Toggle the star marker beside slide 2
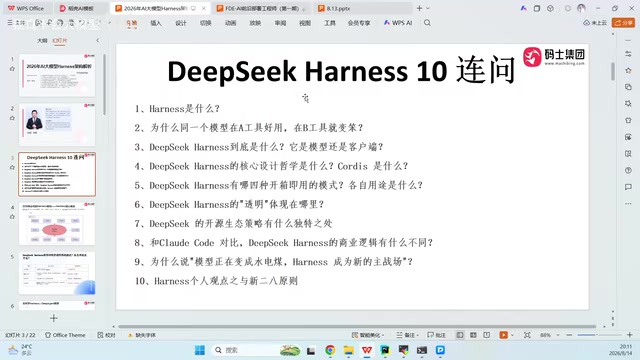The height and width of the screenshot is (360, 640). pyautogui.click(x=12, y=118)
